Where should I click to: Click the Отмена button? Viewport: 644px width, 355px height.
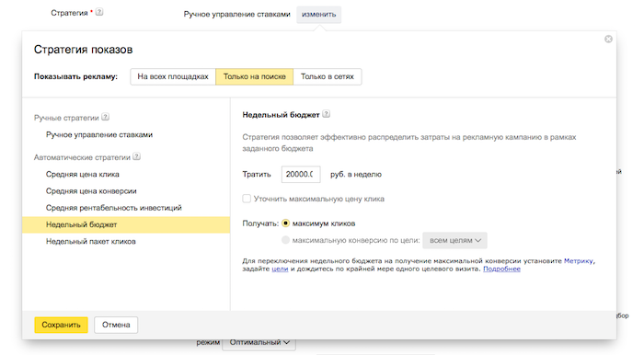116,325
